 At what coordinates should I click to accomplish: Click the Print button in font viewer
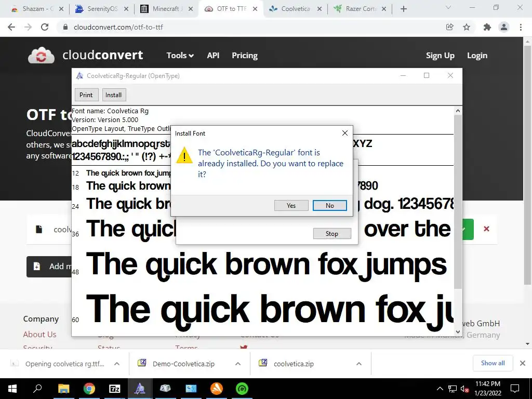tap(86, 95)
